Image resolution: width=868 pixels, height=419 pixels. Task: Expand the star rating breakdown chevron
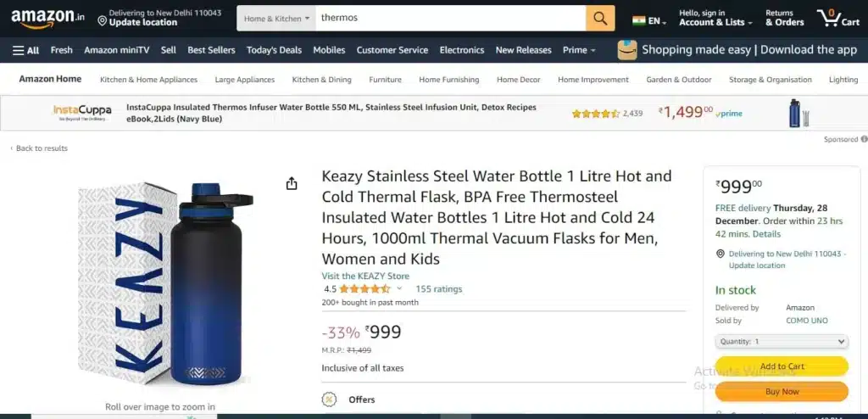coord(399,288)
